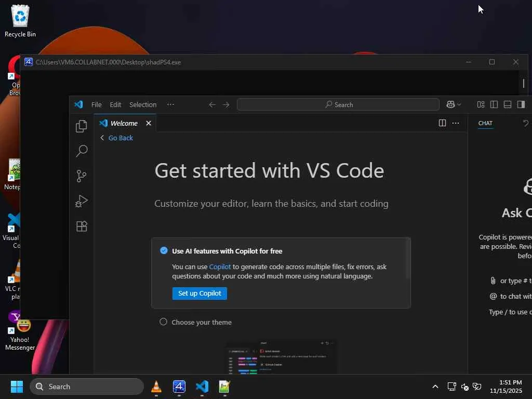This screenshot has height=399, width=532.
Task: Open Customize Layout icon
Action: [x=481, y=104]
